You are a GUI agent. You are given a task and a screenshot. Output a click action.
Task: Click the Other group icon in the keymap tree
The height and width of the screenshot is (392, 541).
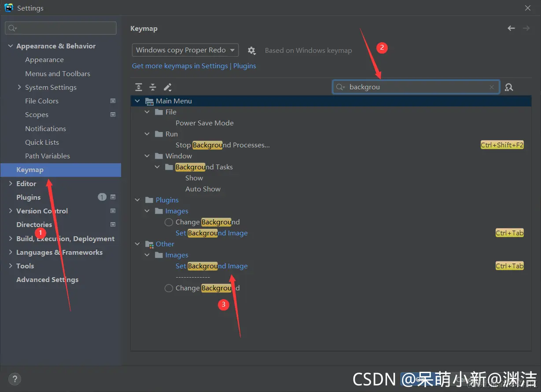click(149, 244)
